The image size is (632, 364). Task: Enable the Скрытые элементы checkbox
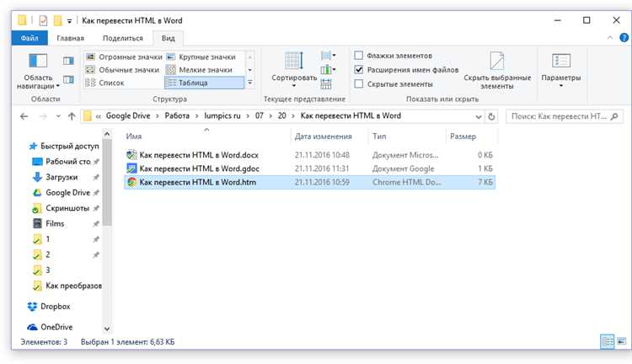(359, 84)
